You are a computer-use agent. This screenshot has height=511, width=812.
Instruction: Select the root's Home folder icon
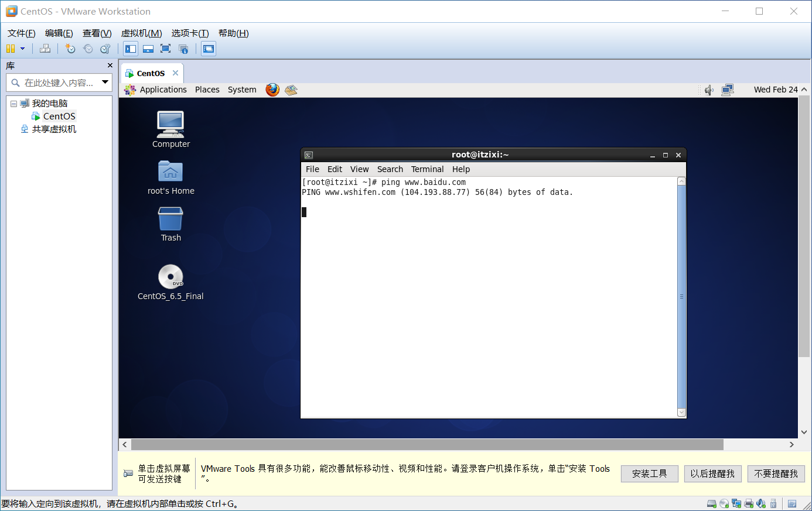point(171,177)
